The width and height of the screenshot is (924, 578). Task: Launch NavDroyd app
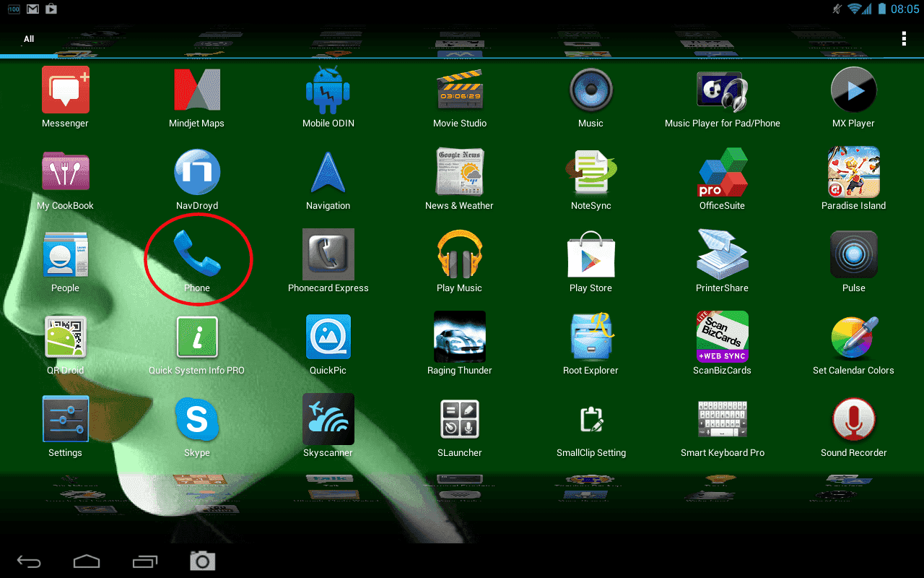pyautogui.click(x=196, y=173)
